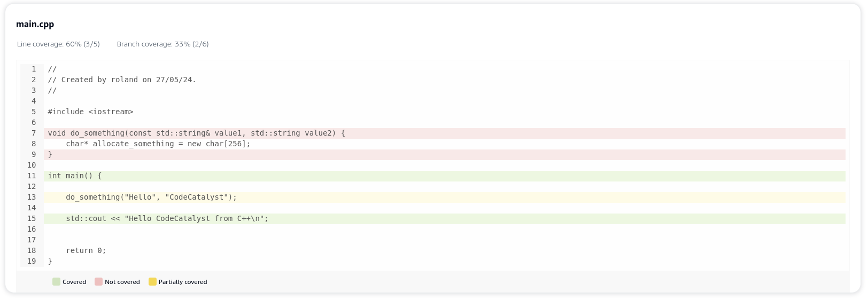The image size is (868, 300).
Task: Click the 'Partially covered' legend label text
Action: click(182, 282)
